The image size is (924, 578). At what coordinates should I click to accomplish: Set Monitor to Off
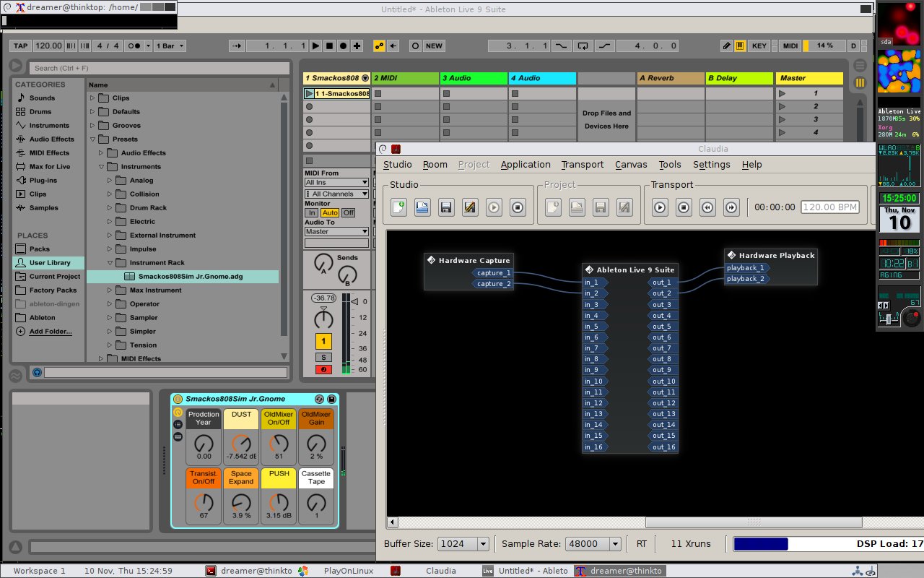(348, 212)
